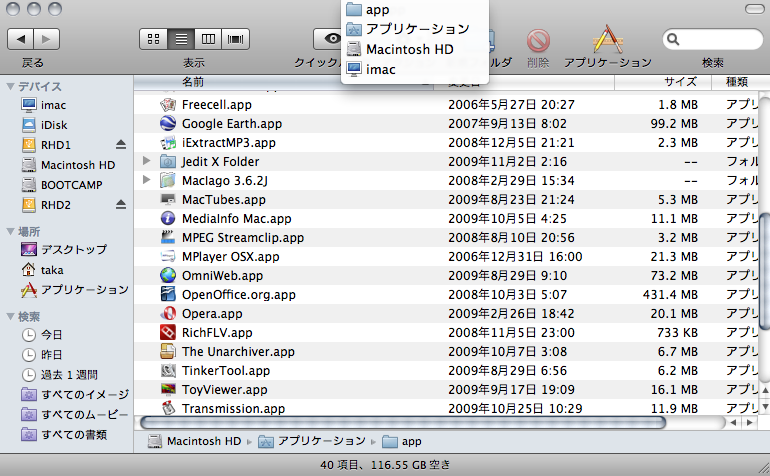This screenshot has width=770, height=476.
Task: Go forward with the right arrow button
Action: 47,39
